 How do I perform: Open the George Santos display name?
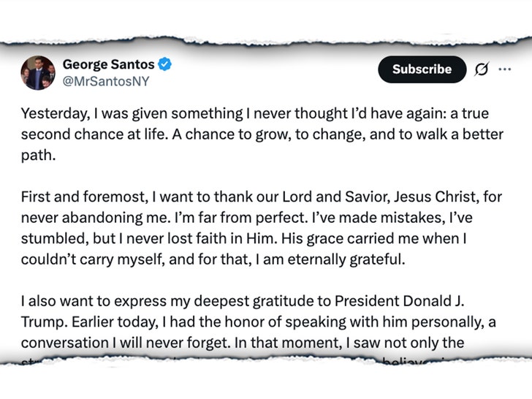[107, 65]
